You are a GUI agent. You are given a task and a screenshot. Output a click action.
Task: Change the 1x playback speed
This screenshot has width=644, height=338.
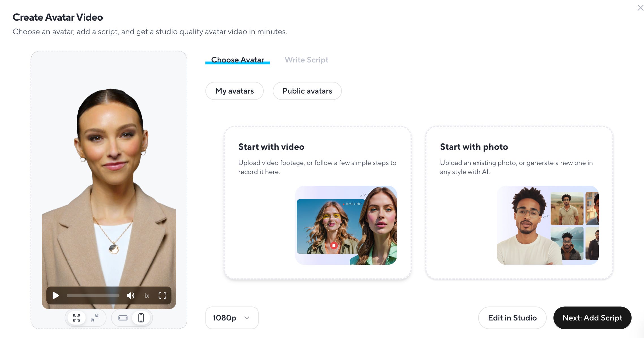pos(147,296)
